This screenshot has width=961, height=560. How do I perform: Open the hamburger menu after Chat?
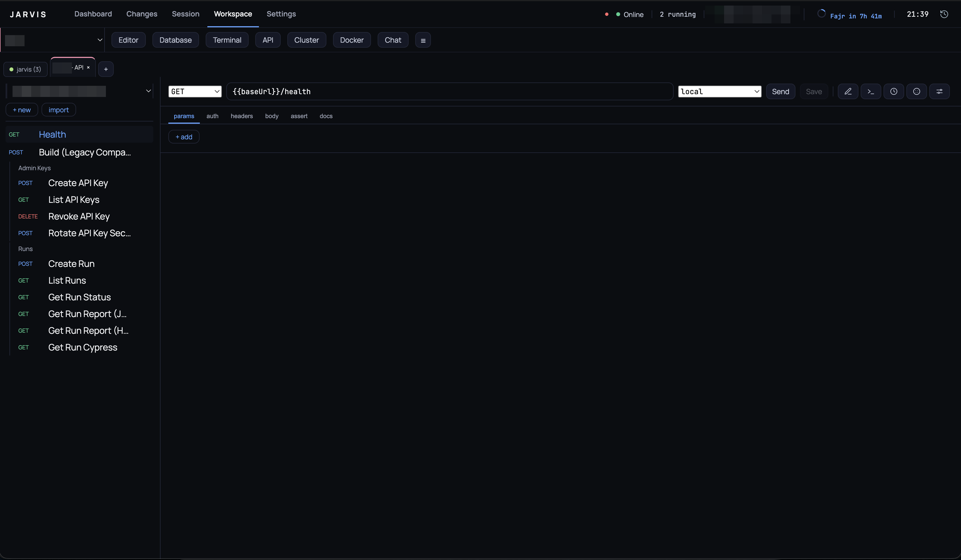tap(423, 40)
